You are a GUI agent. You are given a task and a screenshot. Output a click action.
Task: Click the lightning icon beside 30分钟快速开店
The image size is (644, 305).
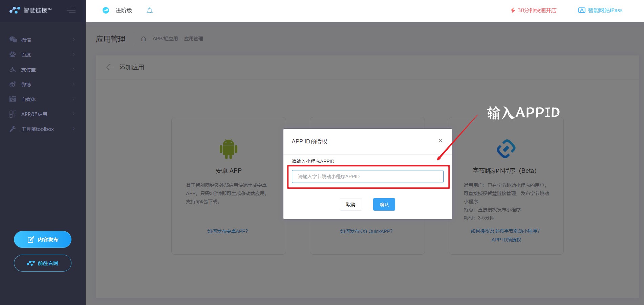tap(513, 10)
